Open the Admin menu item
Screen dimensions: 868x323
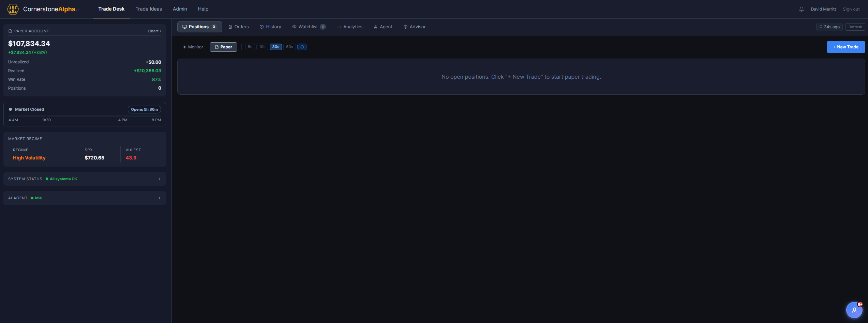pos(180,9)
